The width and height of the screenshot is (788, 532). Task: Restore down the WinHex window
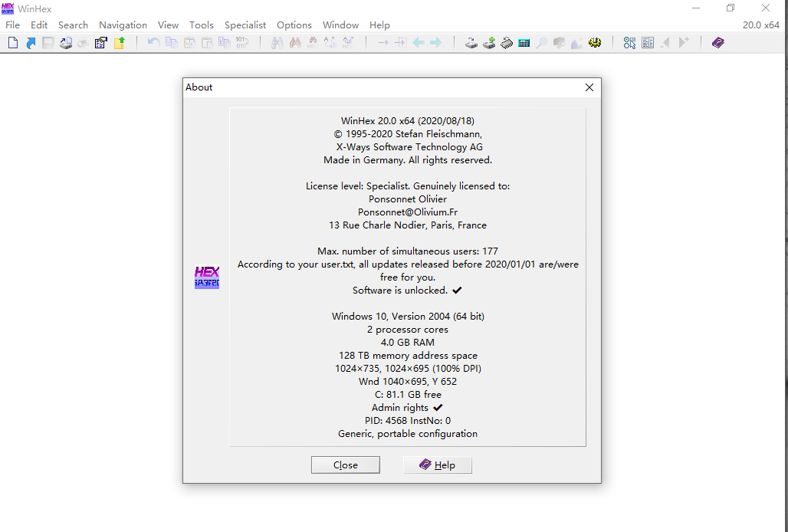point(731,8)
